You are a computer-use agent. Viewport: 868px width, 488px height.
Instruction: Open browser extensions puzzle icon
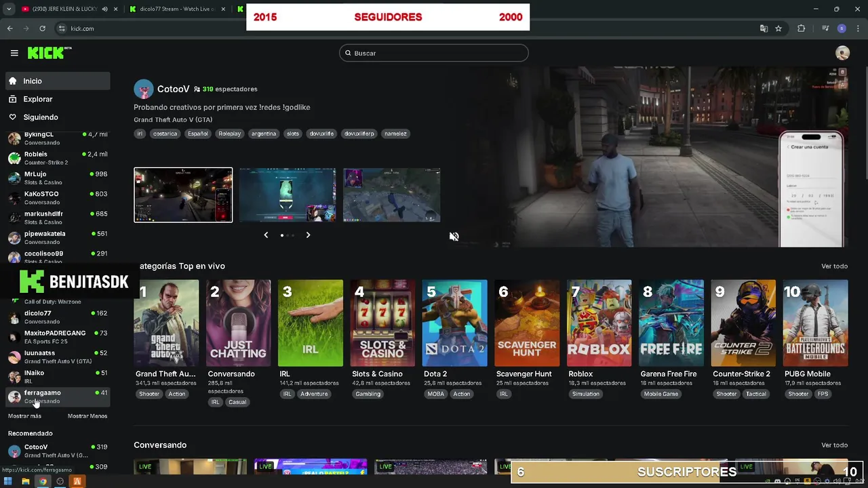pos(802,28)
